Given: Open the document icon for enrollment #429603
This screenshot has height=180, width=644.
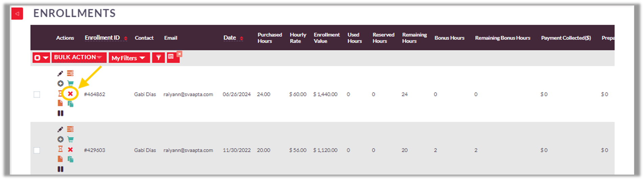Looking at the screenshot, I should [x=60, y=159].
